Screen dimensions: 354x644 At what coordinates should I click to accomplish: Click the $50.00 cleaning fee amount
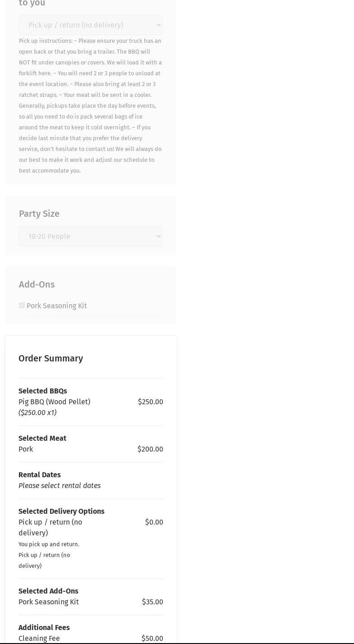(152, 638)
